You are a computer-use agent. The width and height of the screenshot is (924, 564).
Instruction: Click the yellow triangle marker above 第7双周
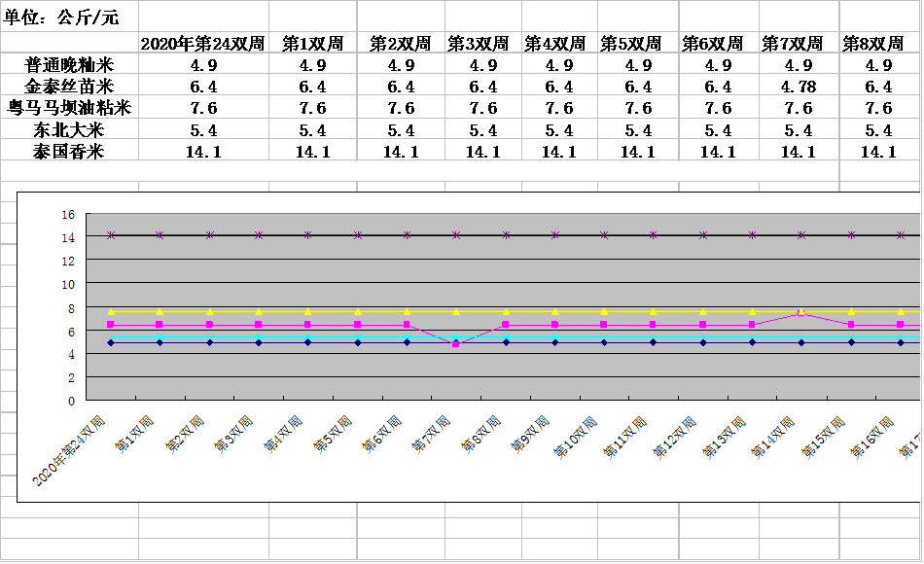[x=455, y=311]
